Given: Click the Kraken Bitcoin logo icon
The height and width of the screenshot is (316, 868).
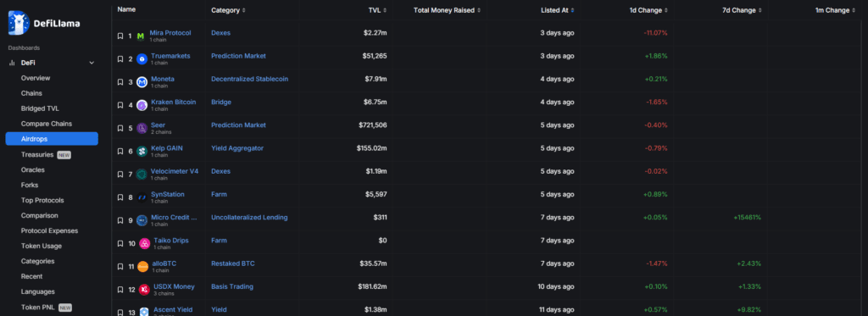Looking at the screenshot, I should [x=142, y=105].
